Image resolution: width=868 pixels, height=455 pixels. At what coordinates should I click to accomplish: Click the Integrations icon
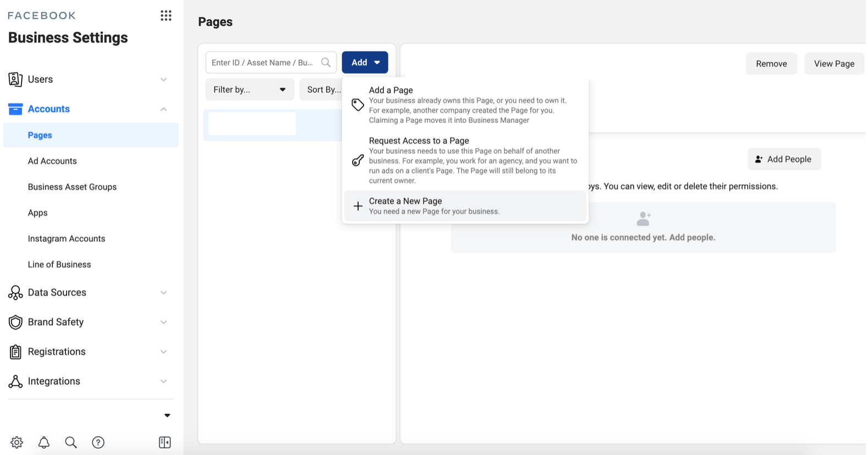coord(15,381)
